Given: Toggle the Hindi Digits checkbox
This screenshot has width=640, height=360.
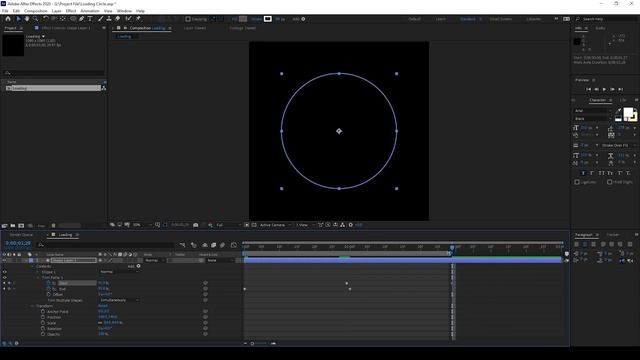Looking at the screenshot, I should [x=609, y=182].
